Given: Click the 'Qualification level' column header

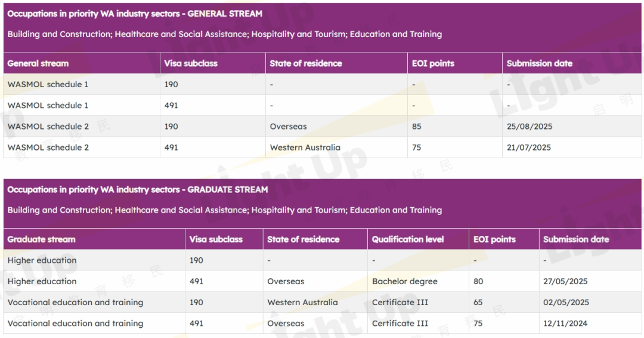Looking at the screenshot, I should [408, 239].
